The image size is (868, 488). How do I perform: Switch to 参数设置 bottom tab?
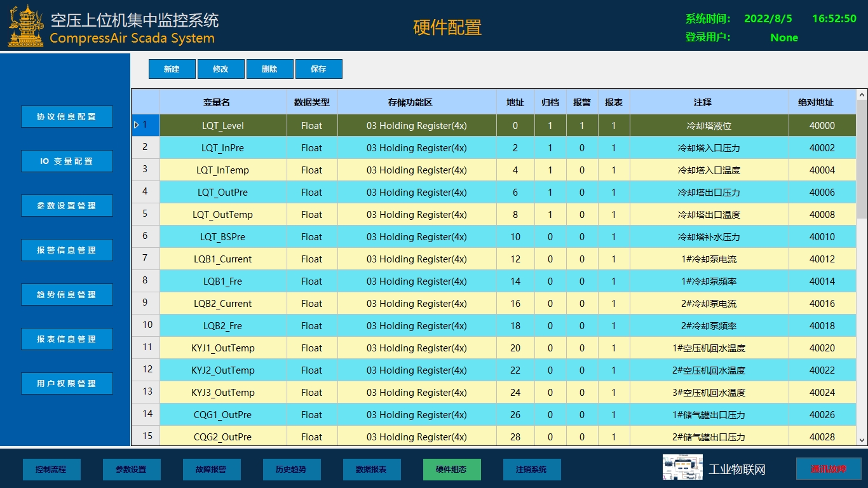(x=132, y=470)
